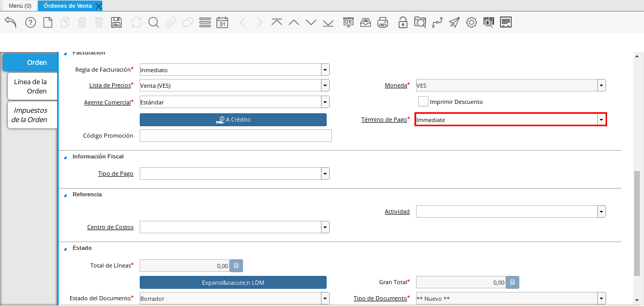Open Estado del Documento dropdown arrow
The height and width of the screenshot is (306, 644).
click(x=325, y=298)
